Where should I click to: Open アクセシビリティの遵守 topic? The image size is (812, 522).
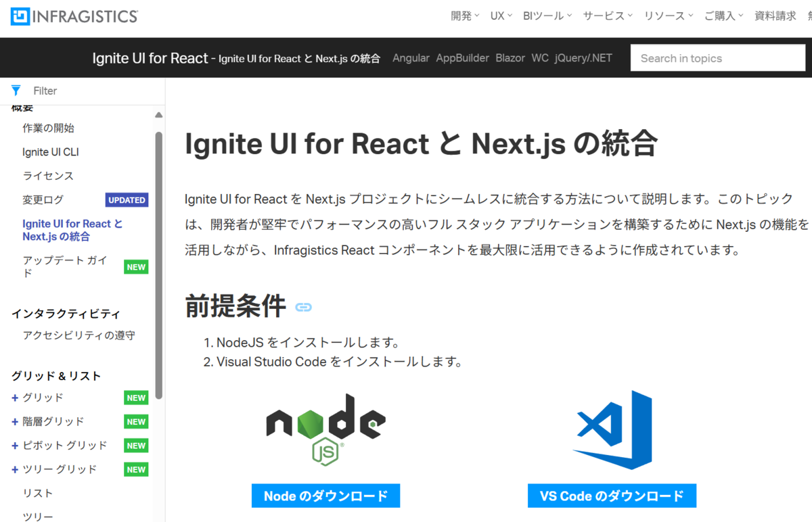pyautogui.click(x=78, y=335)
